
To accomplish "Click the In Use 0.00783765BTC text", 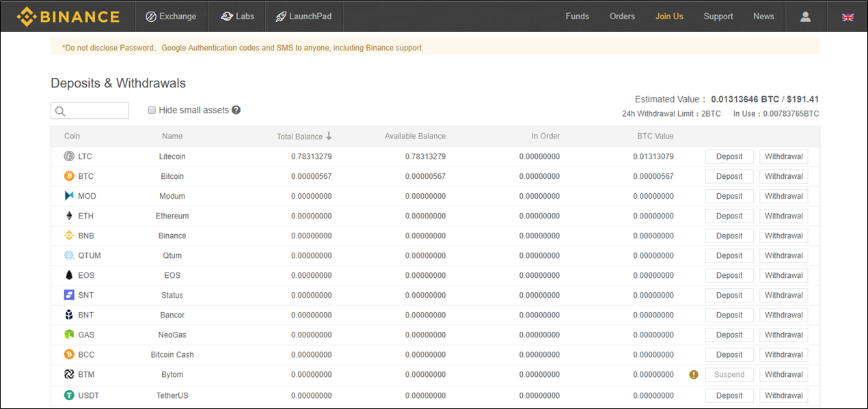I will click(776, 114).
